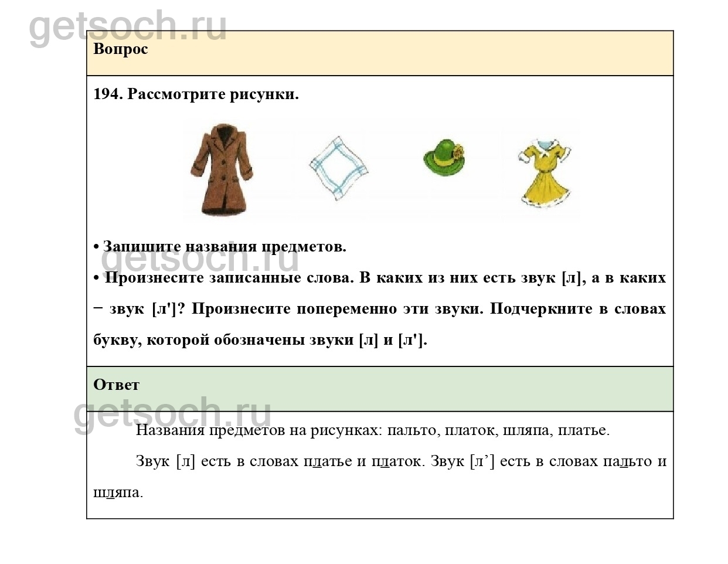Click the "Рассмотрите рисунки" instruction text
Viewport: 728px width, 564px height.
tap(213, 94)
